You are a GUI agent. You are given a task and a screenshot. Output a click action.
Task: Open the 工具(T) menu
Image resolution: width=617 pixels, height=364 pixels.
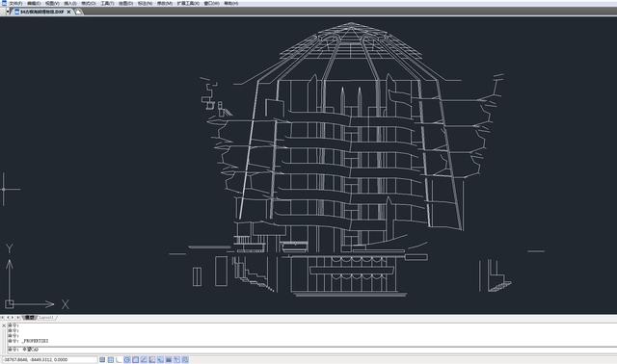click(107, 3)
